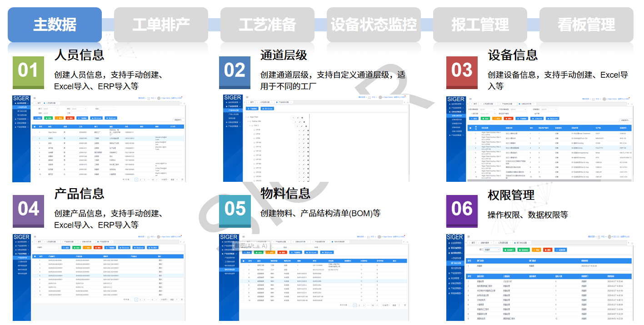Click the green 01 number badge

[x=28, y=72]
